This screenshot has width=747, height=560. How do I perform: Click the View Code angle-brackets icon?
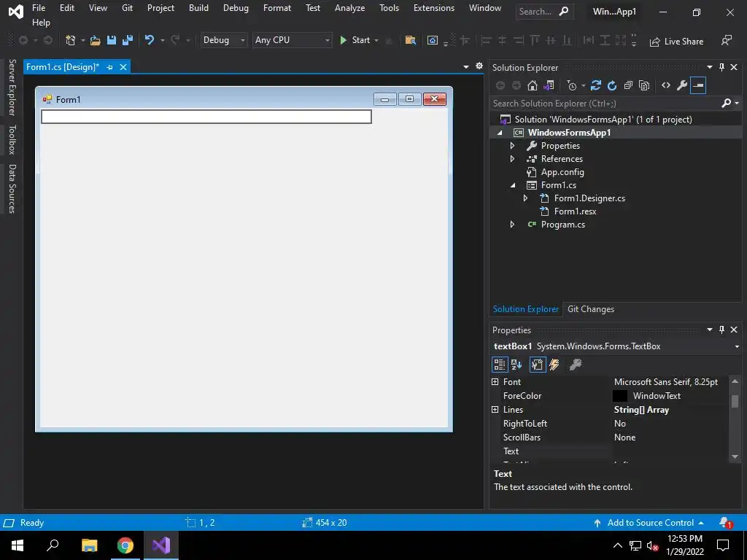coord(666,86)
